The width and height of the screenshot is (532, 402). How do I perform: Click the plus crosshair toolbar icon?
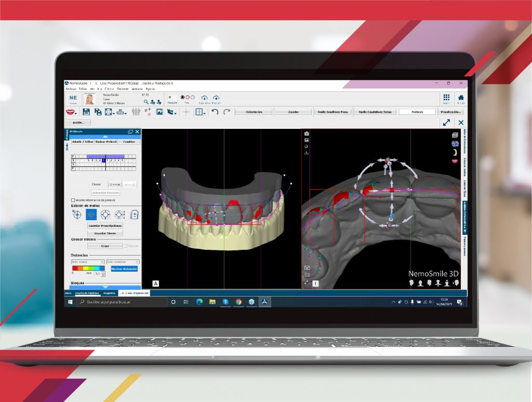click(x=186, y=112)
